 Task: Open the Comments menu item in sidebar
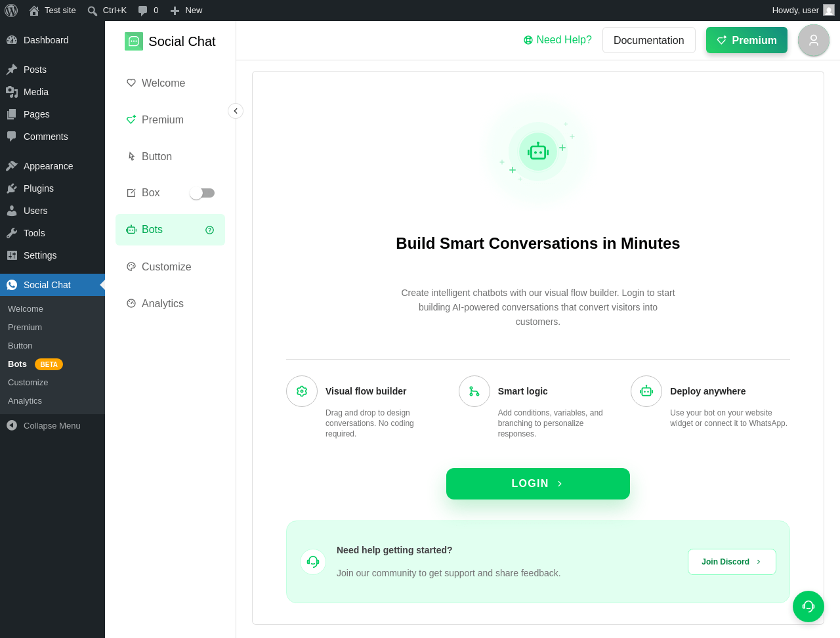[52, 137]
